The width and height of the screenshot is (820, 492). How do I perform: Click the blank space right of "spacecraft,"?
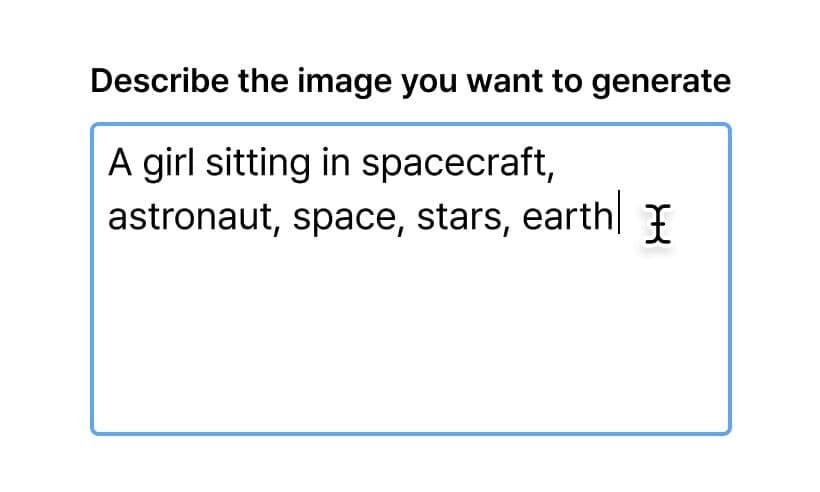[x=640, y=162]
